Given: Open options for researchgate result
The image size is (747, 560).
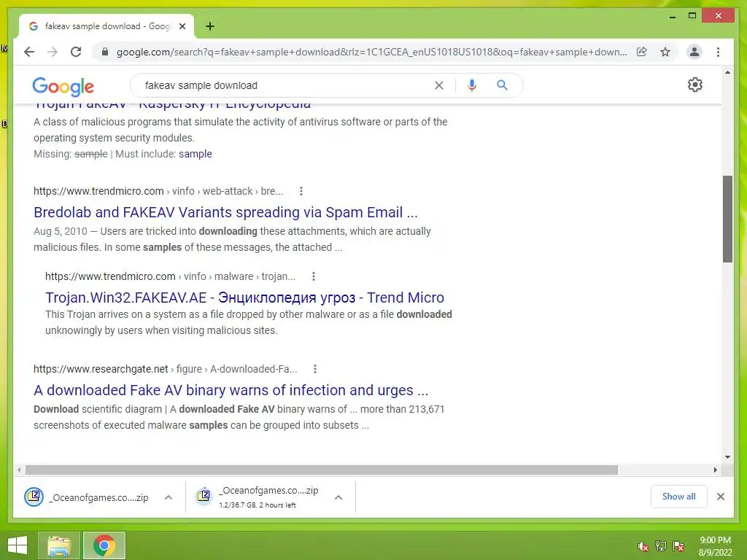Looking at the screenshot, I should coord(315,368).
